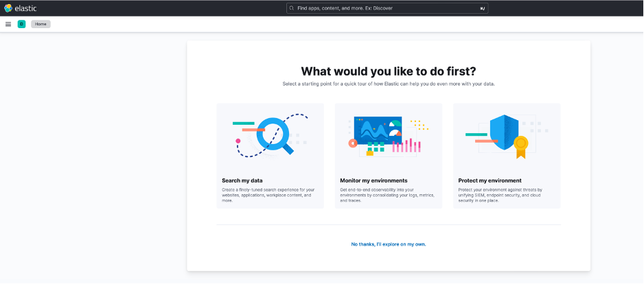The image size is (644, 284).
Task: Click the magnifier icon in search bar
Action: pos(292,8)
